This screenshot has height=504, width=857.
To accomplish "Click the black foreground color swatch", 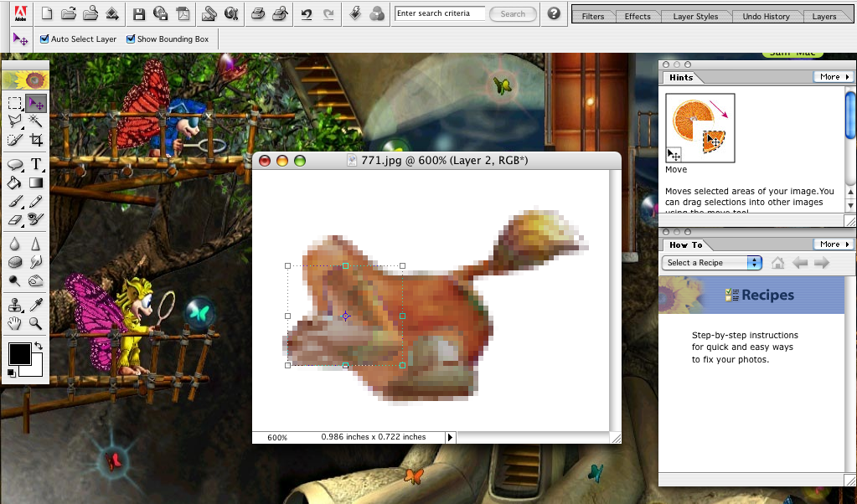I will tap(19, 354).
